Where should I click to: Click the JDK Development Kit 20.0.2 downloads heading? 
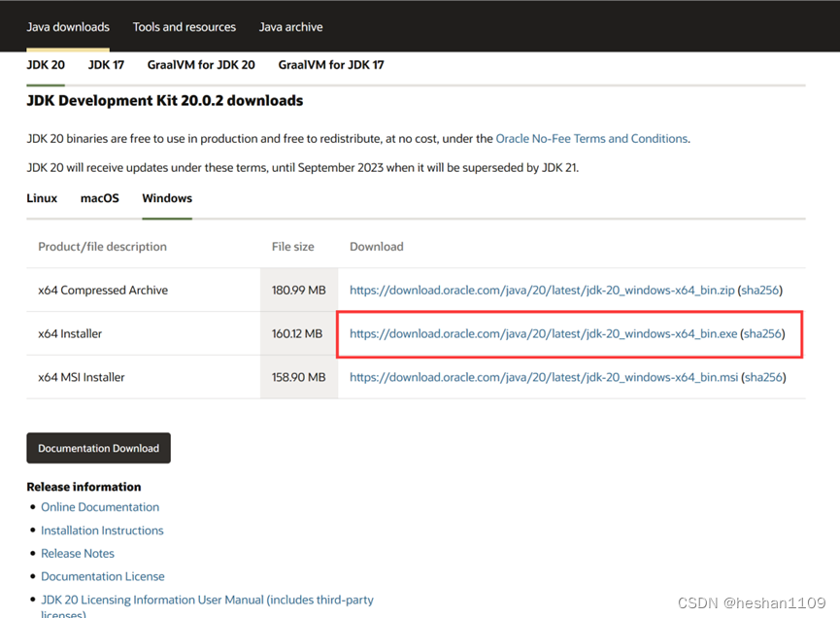(165, 101)
